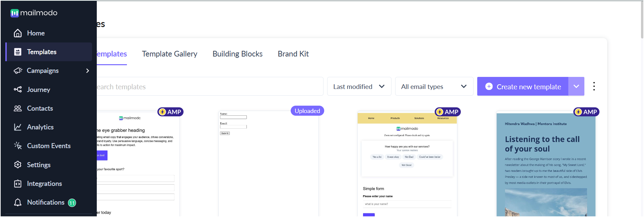Click the Journey flow icon

click(x=18, y=89)
